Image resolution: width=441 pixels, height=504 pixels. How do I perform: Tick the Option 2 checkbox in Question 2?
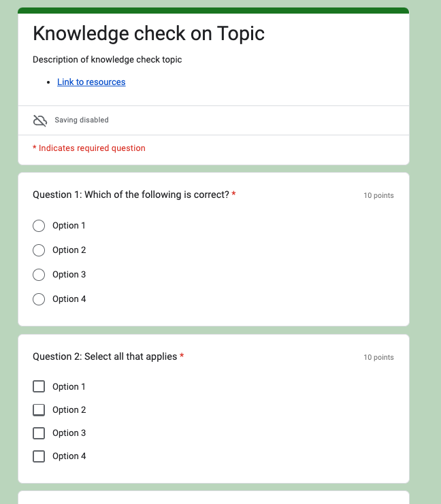(x=39, y=410)
